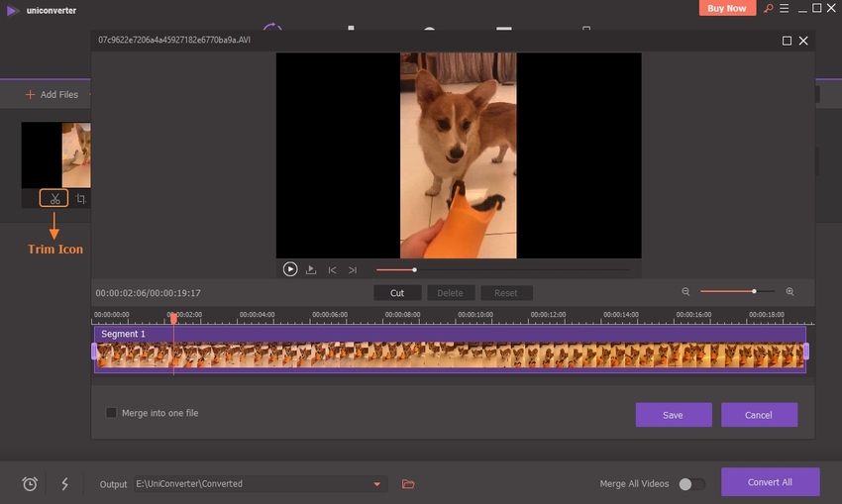
Task: Click the scissors Trim icon
Action: point(54,199)
